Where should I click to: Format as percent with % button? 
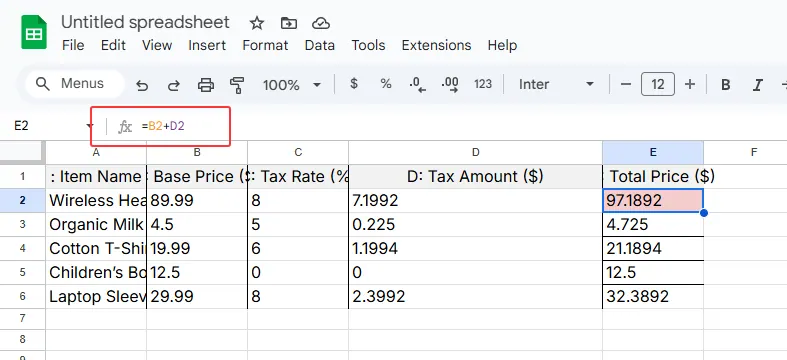point(385,84)
